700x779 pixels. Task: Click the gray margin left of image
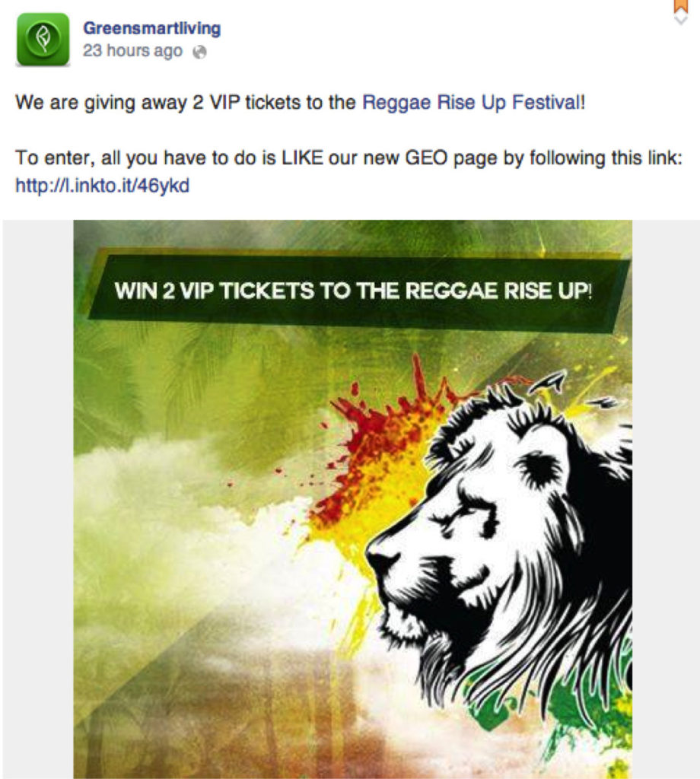tap(38, 499)
